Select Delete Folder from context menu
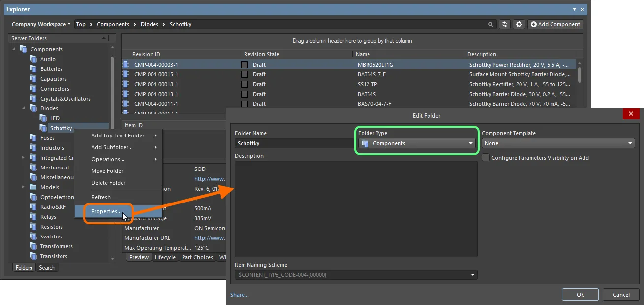Image resolution: width=644 pixels, height=305 pixels. (x=118, y=183)
